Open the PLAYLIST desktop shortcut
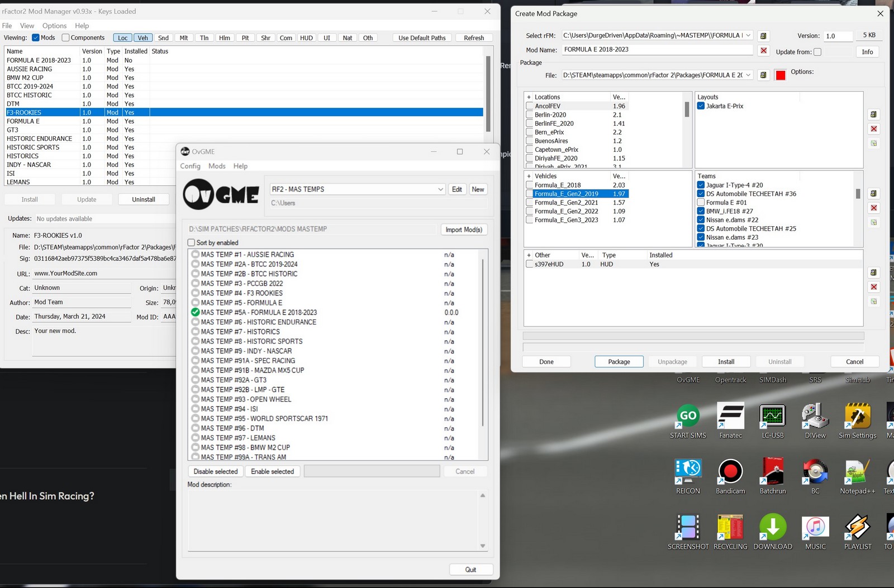 coord(858,532)
